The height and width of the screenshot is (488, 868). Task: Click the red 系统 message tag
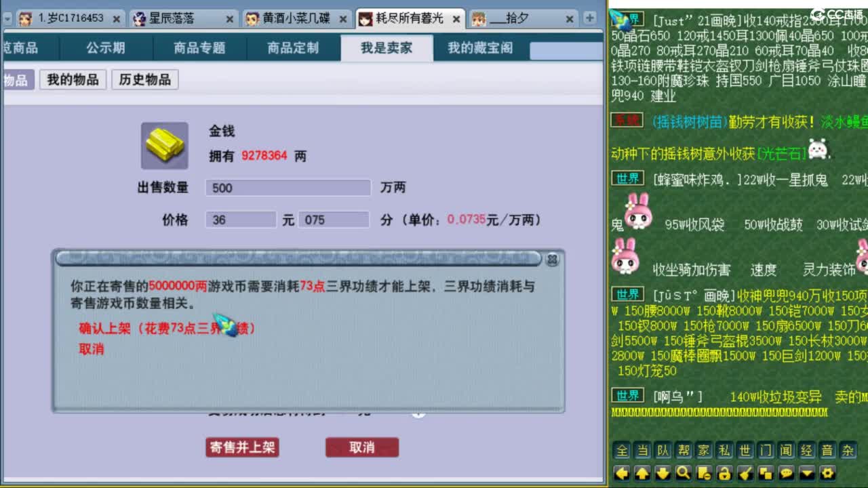pos(627,121)
